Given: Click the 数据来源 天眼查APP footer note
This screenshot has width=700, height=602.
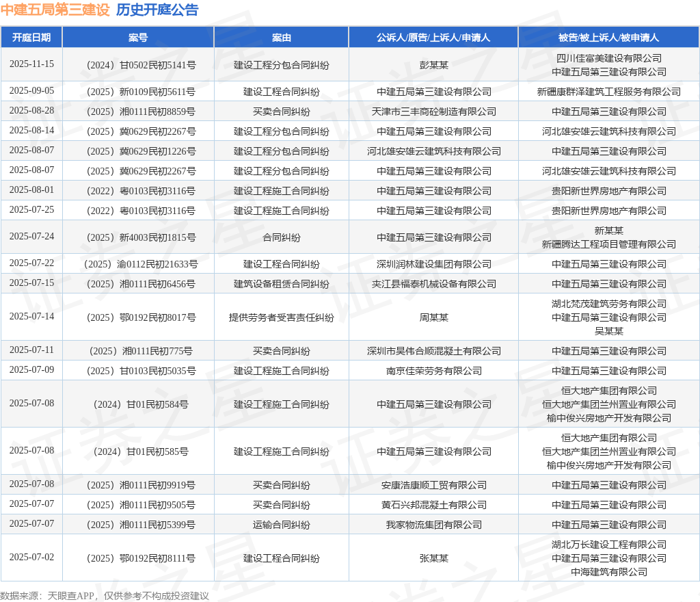Looking at the screenshot, I should click(x=105, y=596).
